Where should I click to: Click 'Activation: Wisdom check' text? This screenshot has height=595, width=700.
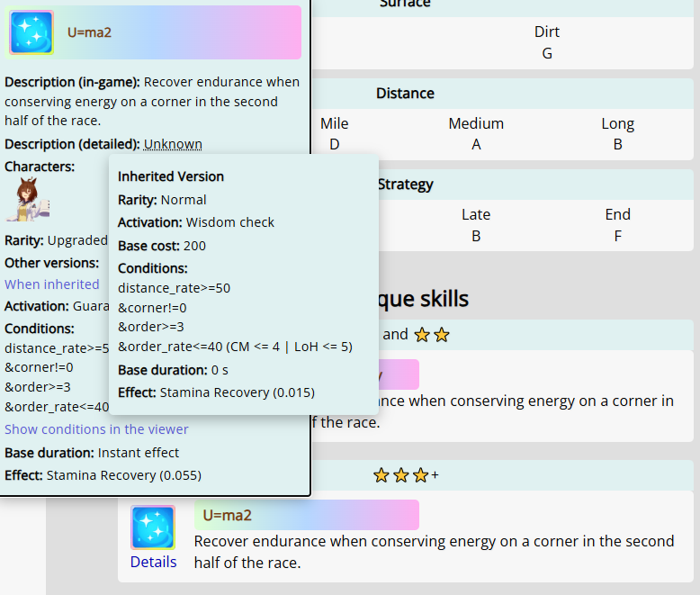(196, 222)
